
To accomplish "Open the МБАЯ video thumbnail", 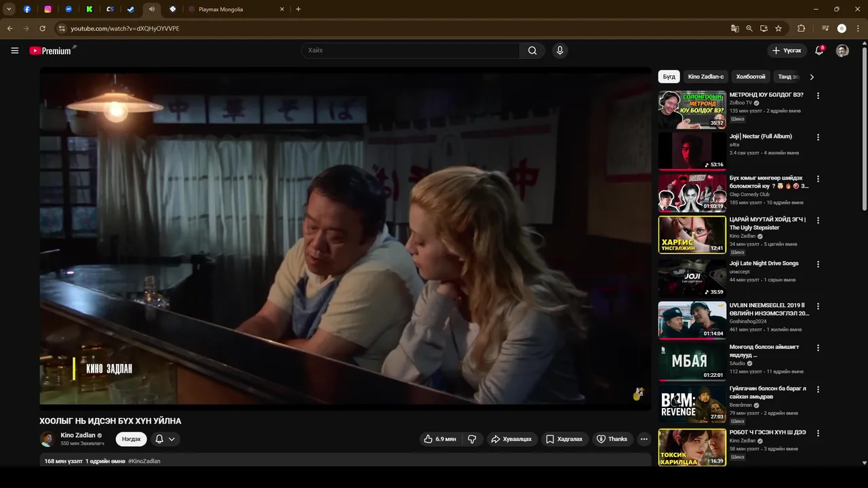I will tap(692, 362).
